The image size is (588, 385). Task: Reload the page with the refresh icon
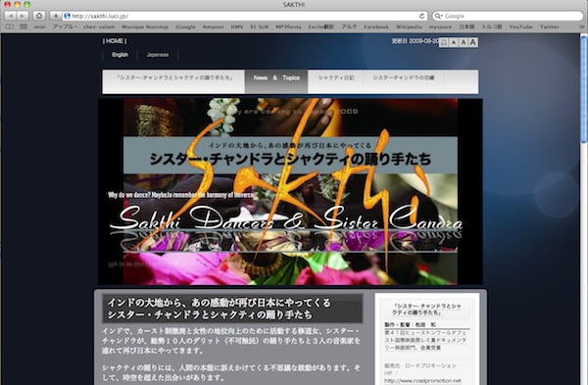(x=421, y=16)
